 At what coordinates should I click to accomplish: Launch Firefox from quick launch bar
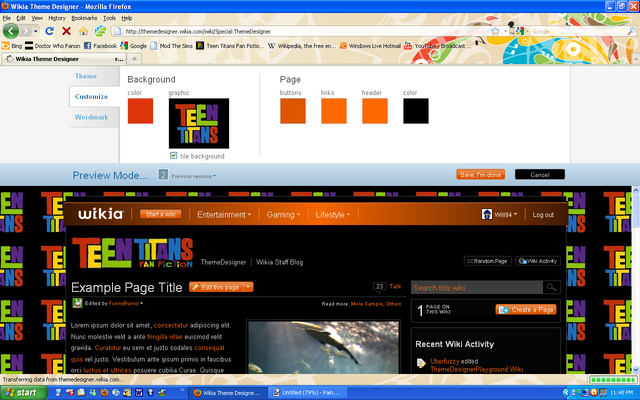(104, 393)
